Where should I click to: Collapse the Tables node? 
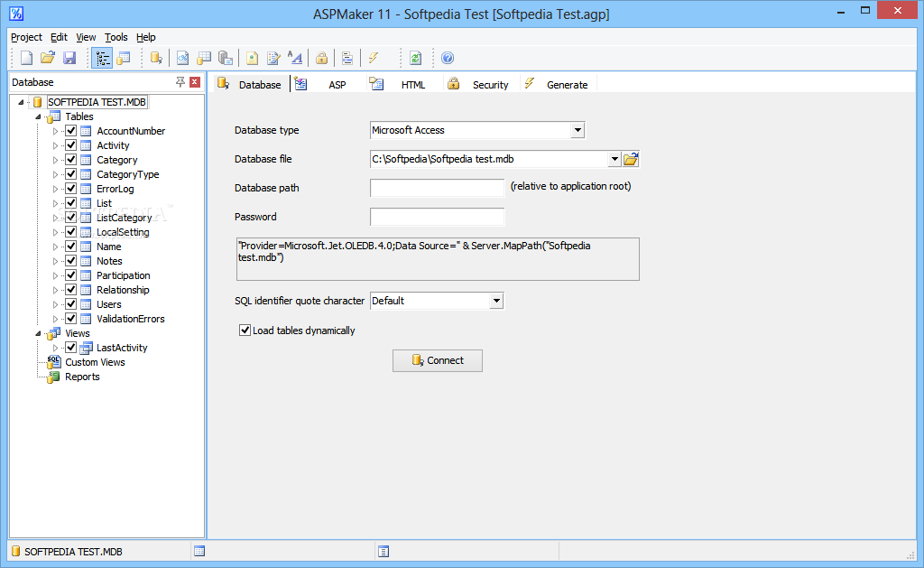[x=38, y=116]
